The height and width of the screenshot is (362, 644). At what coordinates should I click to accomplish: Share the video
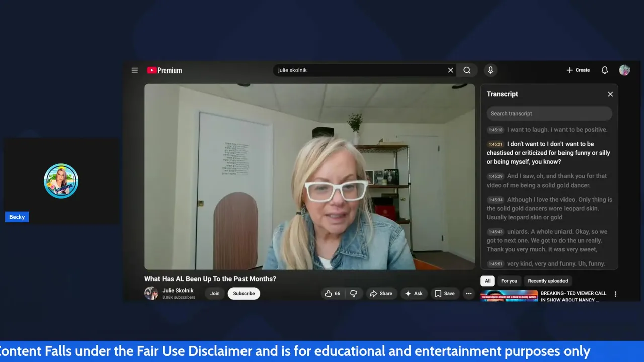(381, 293)
